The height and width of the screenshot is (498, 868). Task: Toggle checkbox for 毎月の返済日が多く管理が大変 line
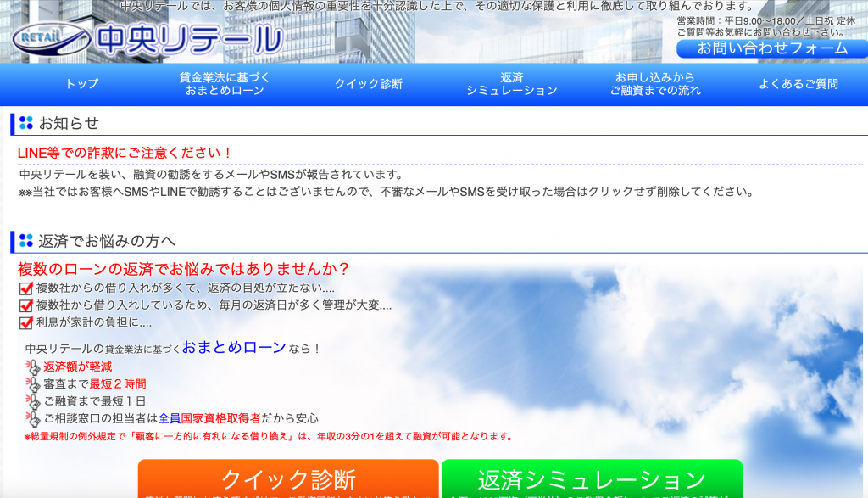(25, 305)
